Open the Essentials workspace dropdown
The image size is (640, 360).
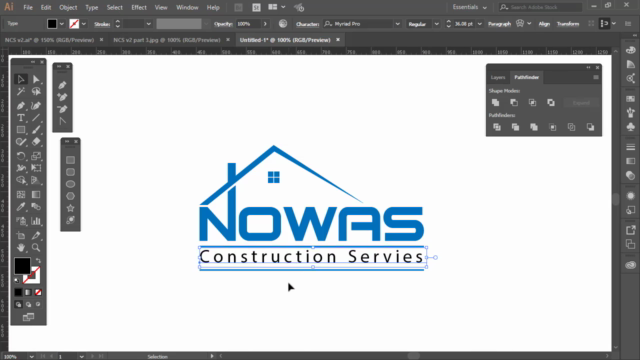(x=469, y=7)
